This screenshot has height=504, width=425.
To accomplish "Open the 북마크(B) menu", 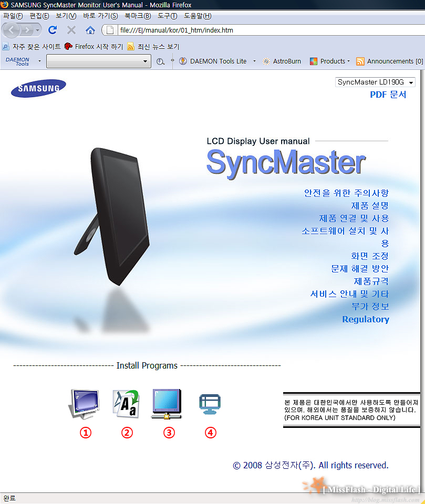I will click(138, 16).
